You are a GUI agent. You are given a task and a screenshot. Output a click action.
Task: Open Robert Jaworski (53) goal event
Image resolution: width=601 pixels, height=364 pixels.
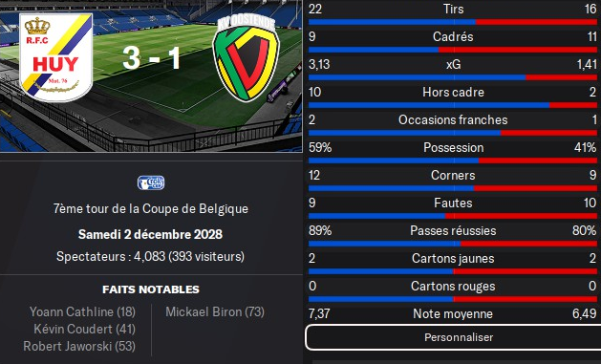[79, 346]
